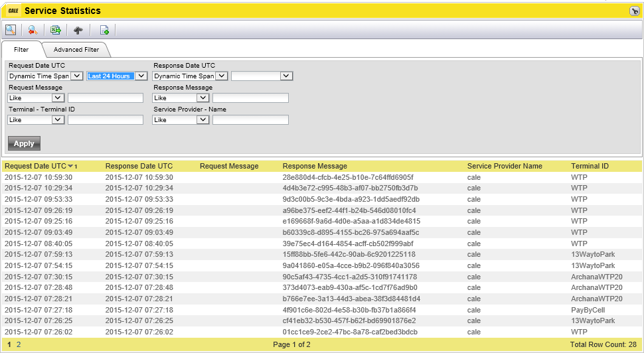Viewport: 644px width, 353px height.
Task: Open Response Message Like operator dropdown
Action: click(181, 98)
